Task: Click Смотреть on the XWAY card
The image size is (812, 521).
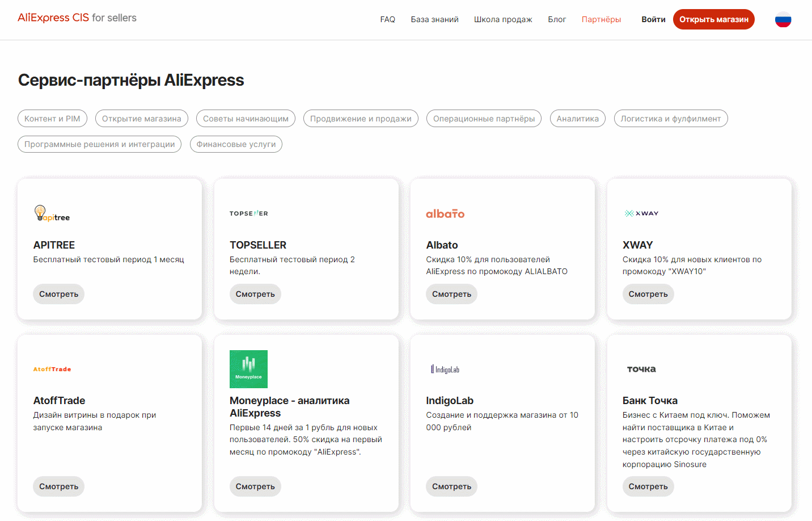Action: (x=648, y=294)
